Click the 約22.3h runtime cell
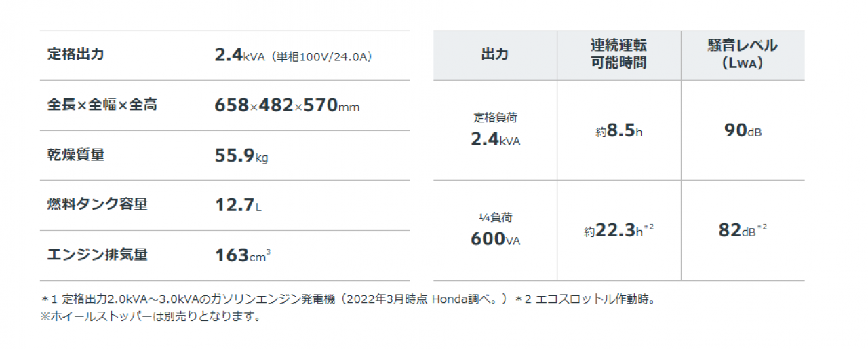Viewport: 868px width, 349px height. (618, 231)
